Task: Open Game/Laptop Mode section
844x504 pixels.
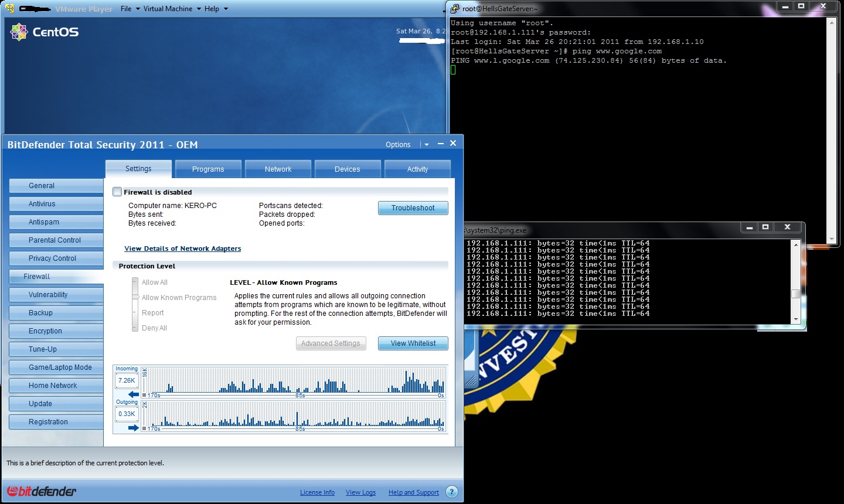Action: pos(56,367)
